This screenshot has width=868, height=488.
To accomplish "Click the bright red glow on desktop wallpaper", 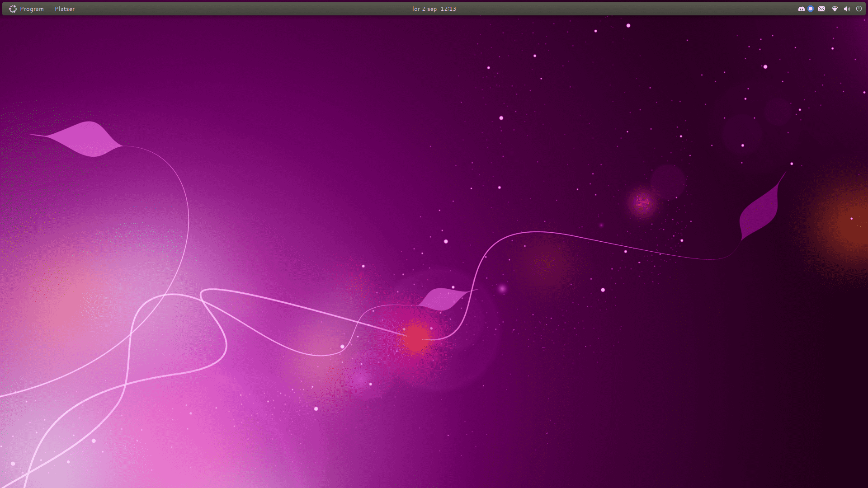I will pos(416,338).
